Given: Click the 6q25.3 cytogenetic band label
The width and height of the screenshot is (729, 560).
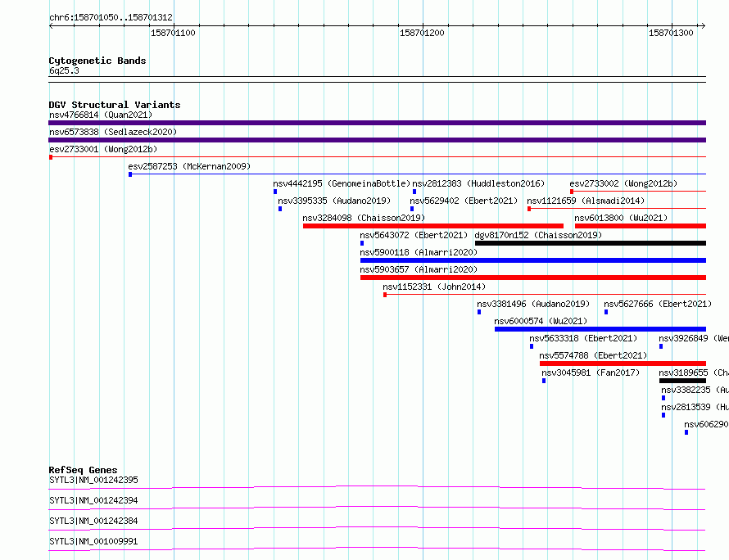Looking at the screenshot, I should pos(64,70).
